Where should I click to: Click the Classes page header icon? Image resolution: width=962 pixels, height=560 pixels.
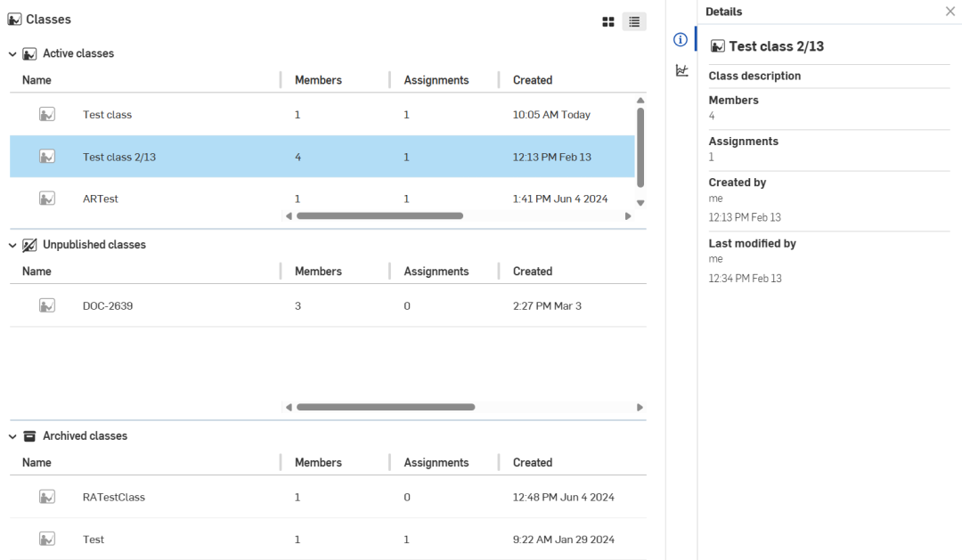click(14, 20)
